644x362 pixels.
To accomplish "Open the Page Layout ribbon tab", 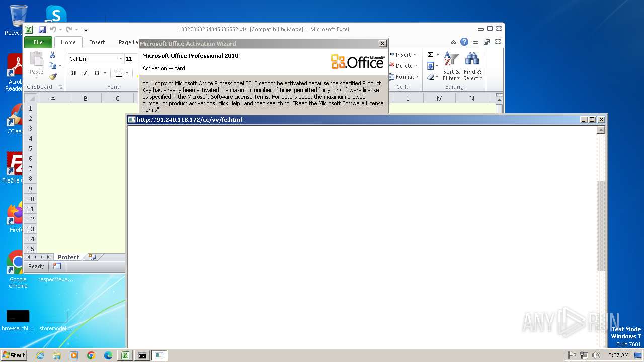I will click(x=128, y=42).
